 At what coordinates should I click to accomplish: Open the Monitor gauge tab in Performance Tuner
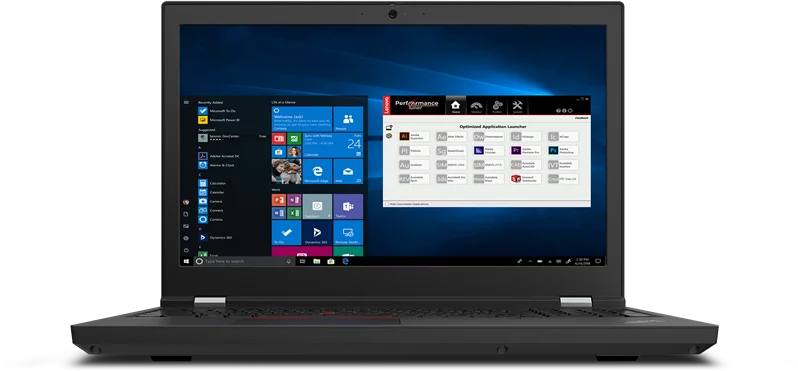(x=476, y=106)
